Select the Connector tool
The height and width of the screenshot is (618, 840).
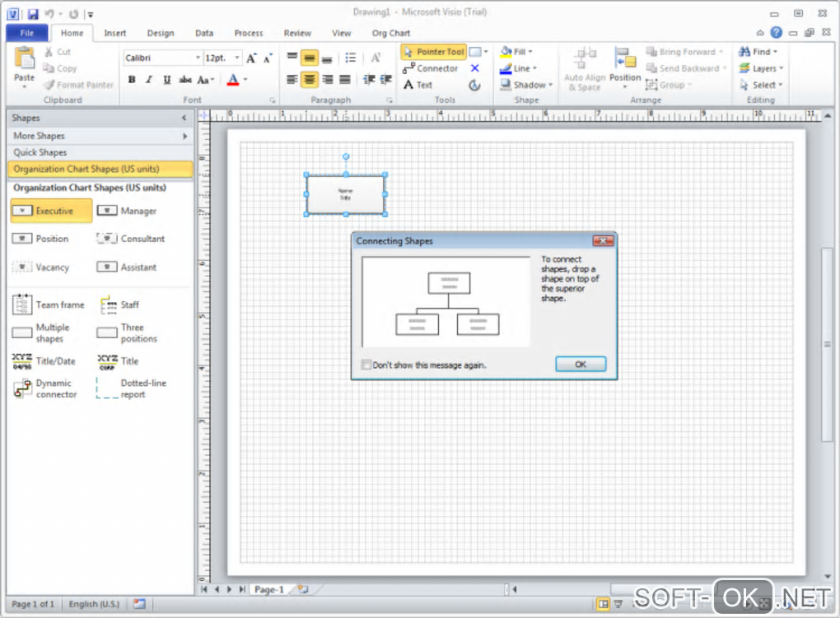[431, 68]
